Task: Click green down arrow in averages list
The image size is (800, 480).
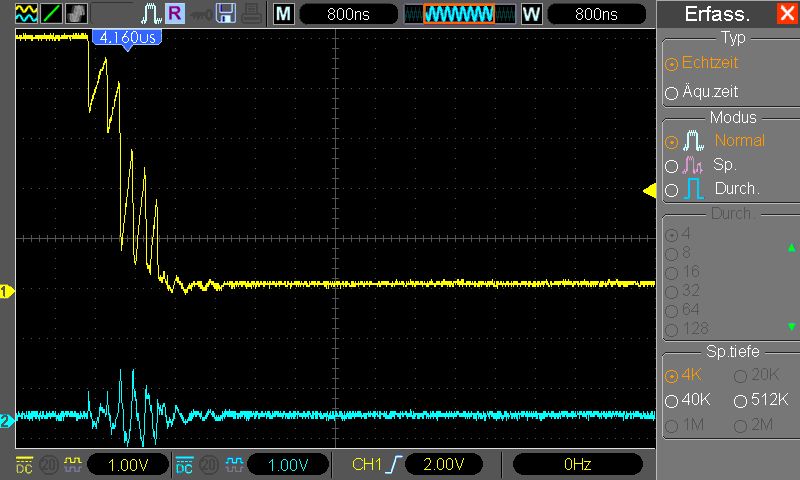Action: coord(791,326)
